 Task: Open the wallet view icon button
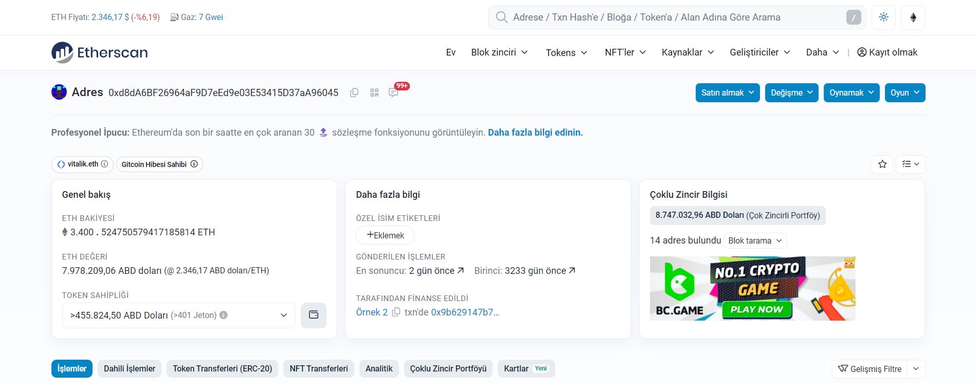314,315
